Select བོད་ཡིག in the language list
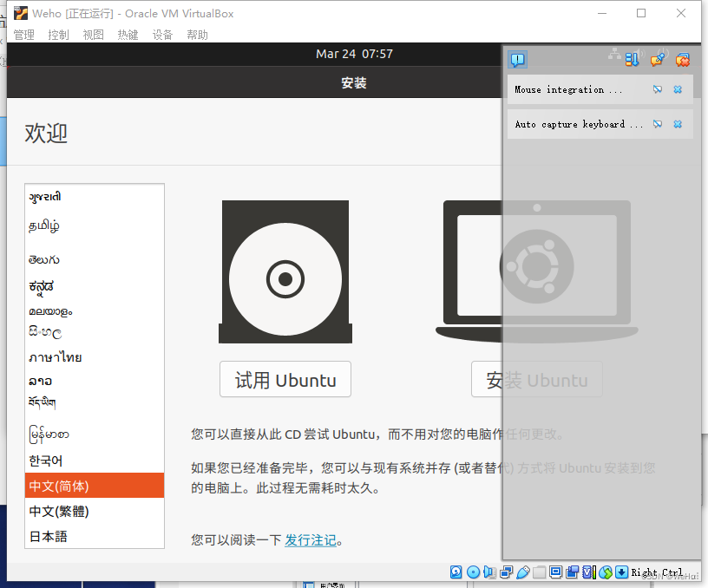 95,402
